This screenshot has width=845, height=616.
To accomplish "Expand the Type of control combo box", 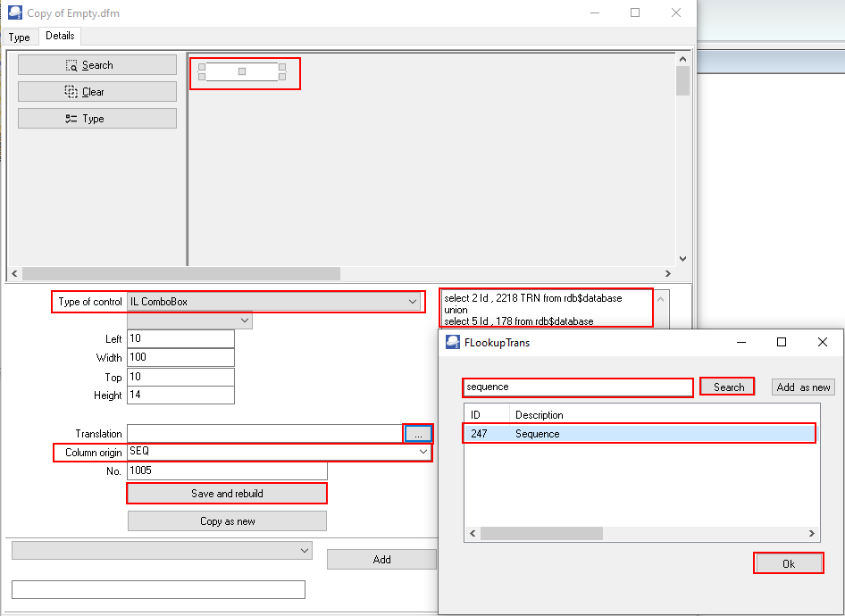I will (x=413, y=302).
